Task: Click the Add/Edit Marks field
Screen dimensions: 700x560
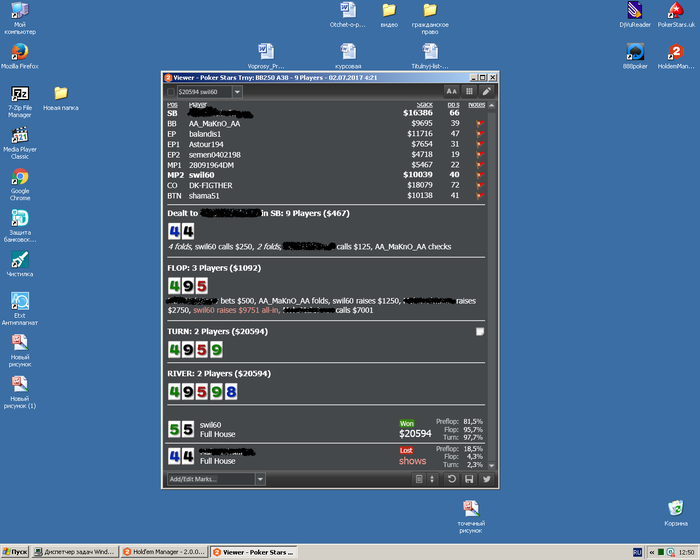Action: 211,479
